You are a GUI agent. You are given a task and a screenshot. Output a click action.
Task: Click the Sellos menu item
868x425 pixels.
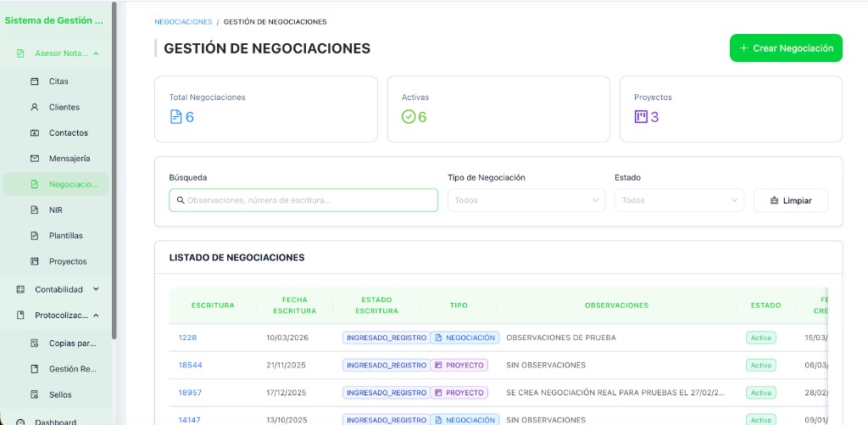point(56,394)
